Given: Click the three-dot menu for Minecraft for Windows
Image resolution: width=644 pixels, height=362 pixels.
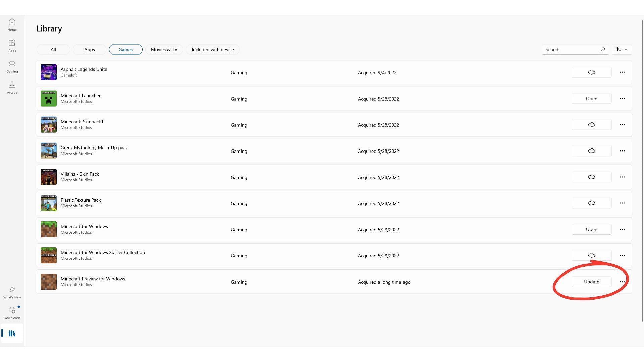Looking at the screenshot, I should pos(622,229).
